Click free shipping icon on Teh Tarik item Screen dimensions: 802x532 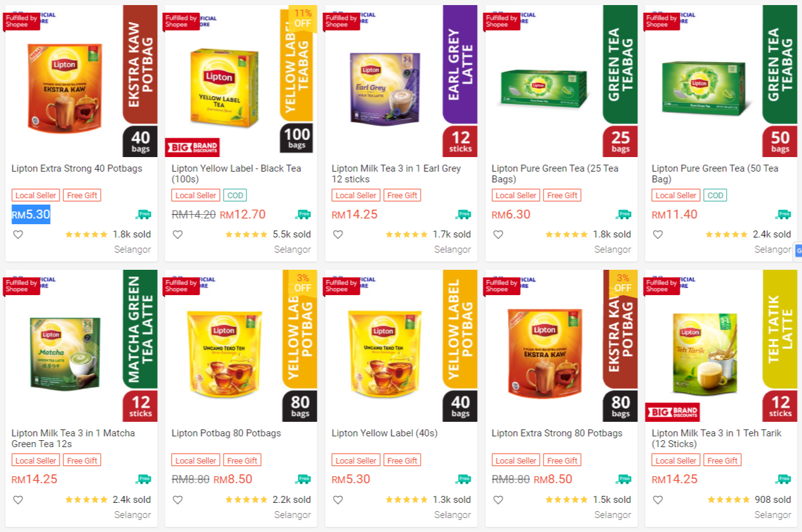click(x=784, y=479)
